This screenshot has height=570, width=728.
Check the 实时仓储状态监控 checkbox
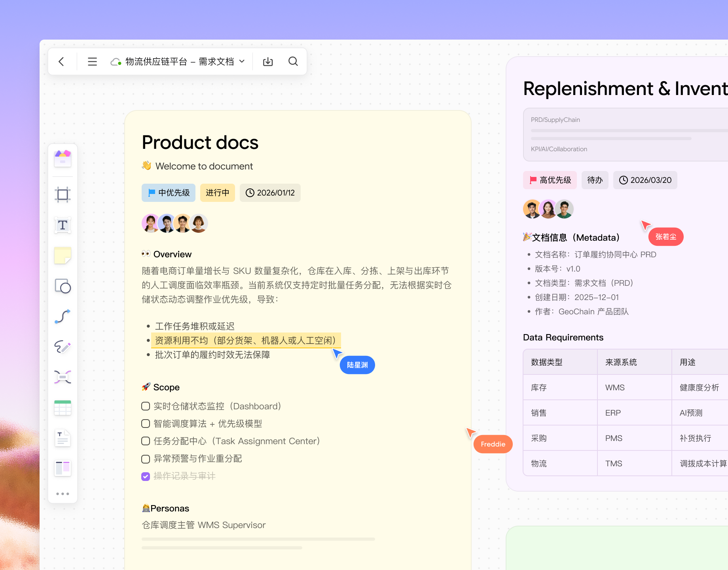pos(145,406)
